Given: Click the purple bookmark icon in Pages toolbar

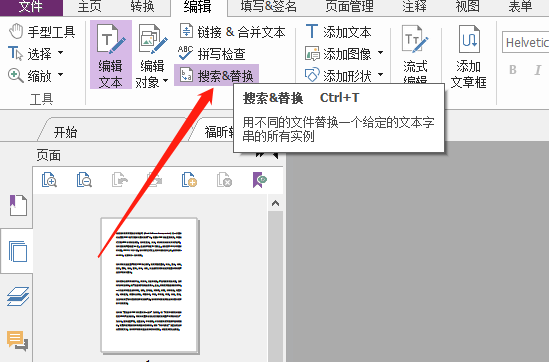Looking at the screenshot, I should pyautogui.click(x=260, y=180).
